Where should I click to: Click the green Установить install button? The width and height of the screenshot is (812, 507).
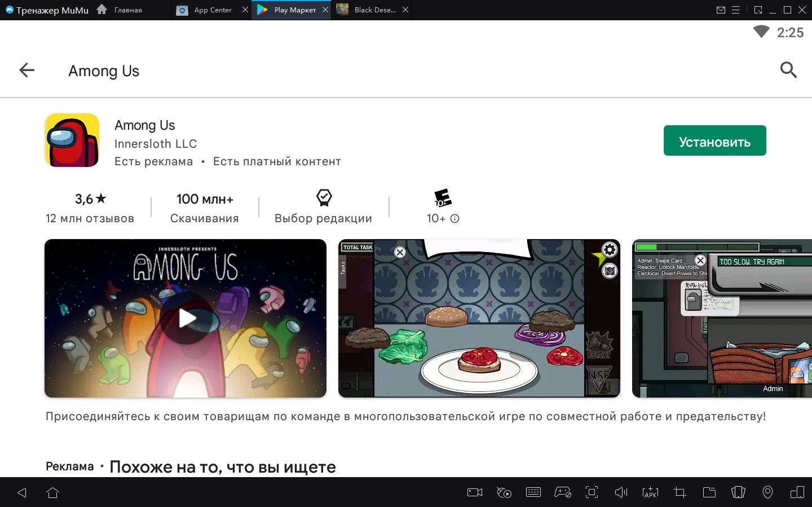(x=714, y=141)
